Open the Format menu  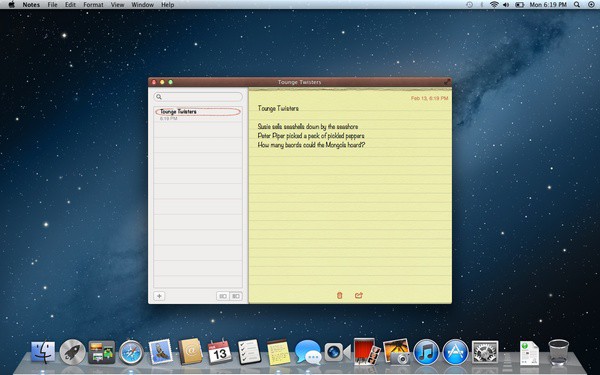pos(93,5)
